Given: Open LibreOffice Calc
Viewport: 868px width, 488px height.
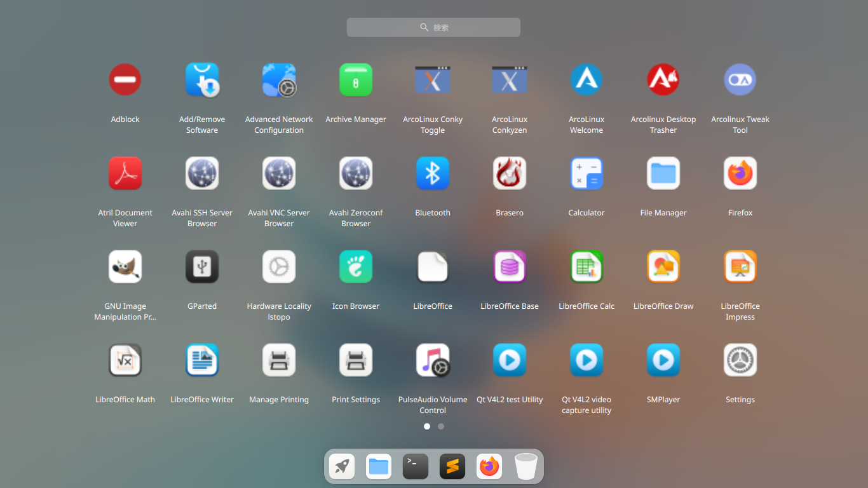Looking at the screenshot, I should [x=587, y=266].
